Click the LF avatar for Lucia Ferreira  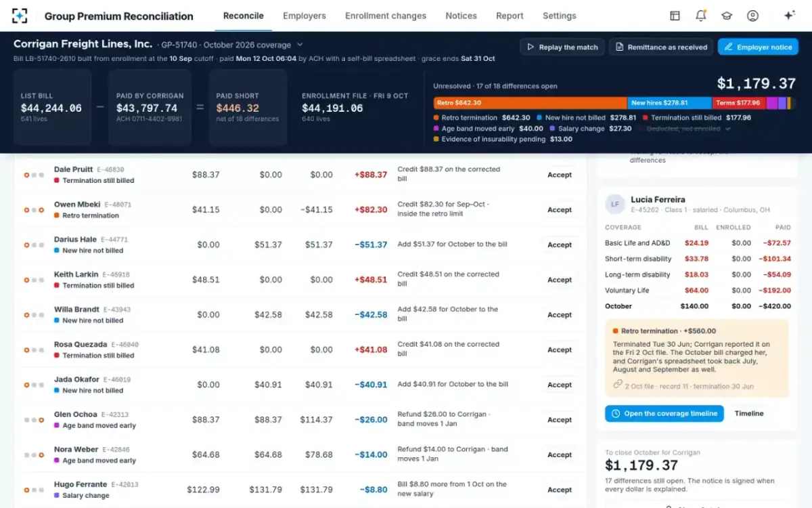(615, 204)
